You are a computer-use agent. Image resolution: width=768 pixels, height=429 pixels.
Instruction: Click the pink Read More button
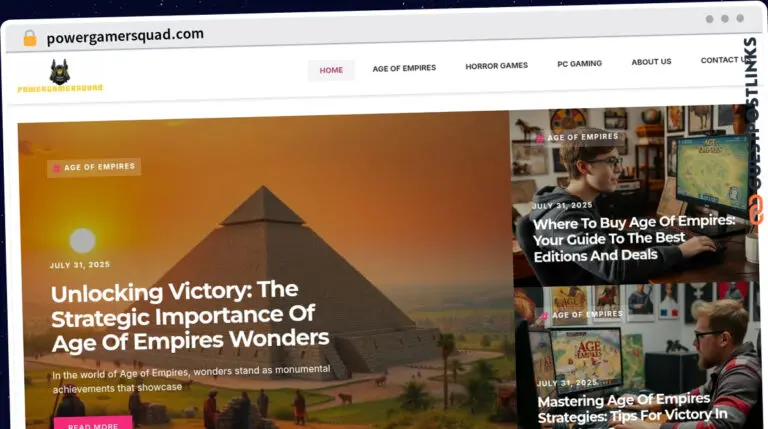tap(93, 424)
